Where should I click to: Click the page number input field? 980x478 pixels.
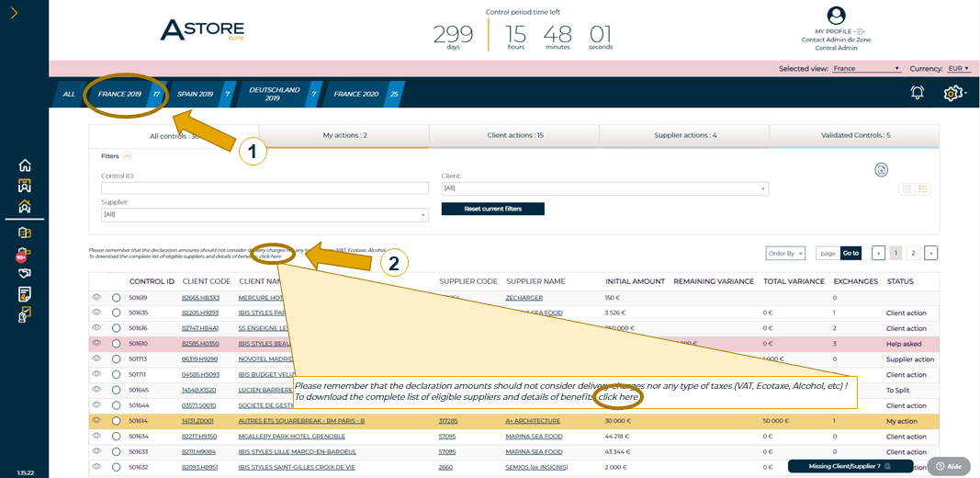pyautogui.click(x=828, y=254)
